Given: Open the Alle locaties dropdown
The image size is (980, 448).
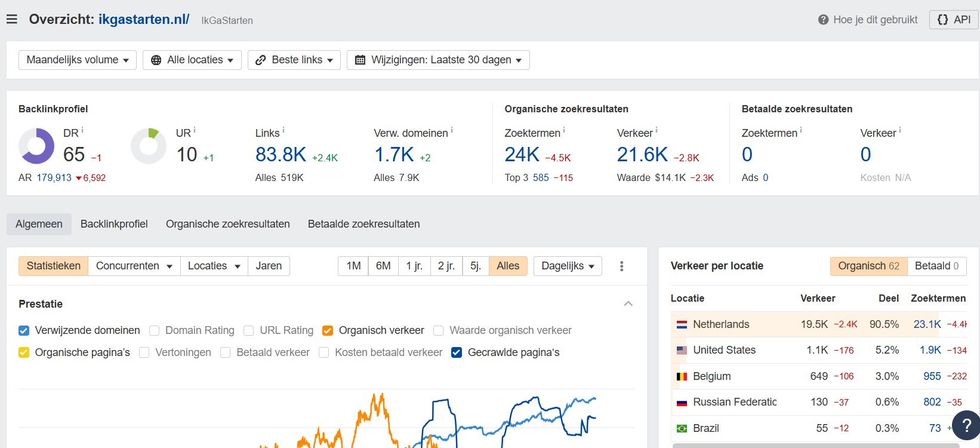Looking at the screenshot, I should pos(192,60).
